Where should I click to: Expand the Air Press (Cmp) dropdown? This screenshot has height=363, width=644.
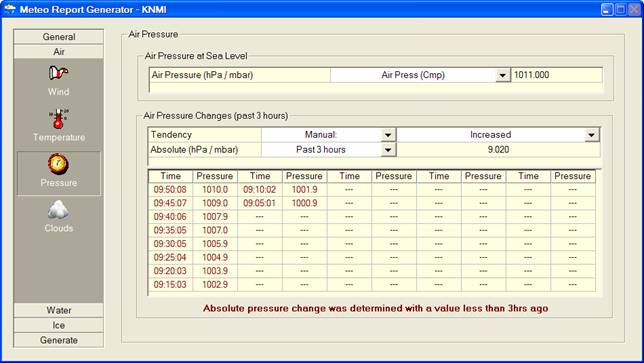[x=502, y=75]
